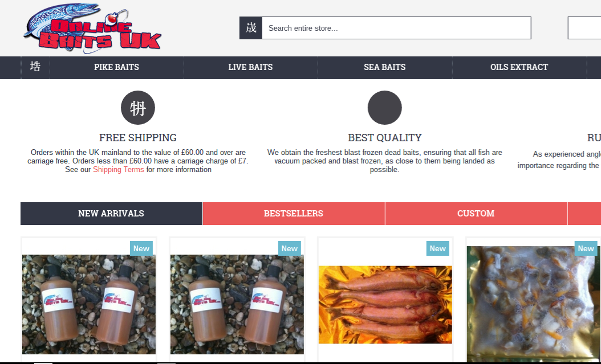Click the Free Shipping circle icon

(x=138, y=108)
